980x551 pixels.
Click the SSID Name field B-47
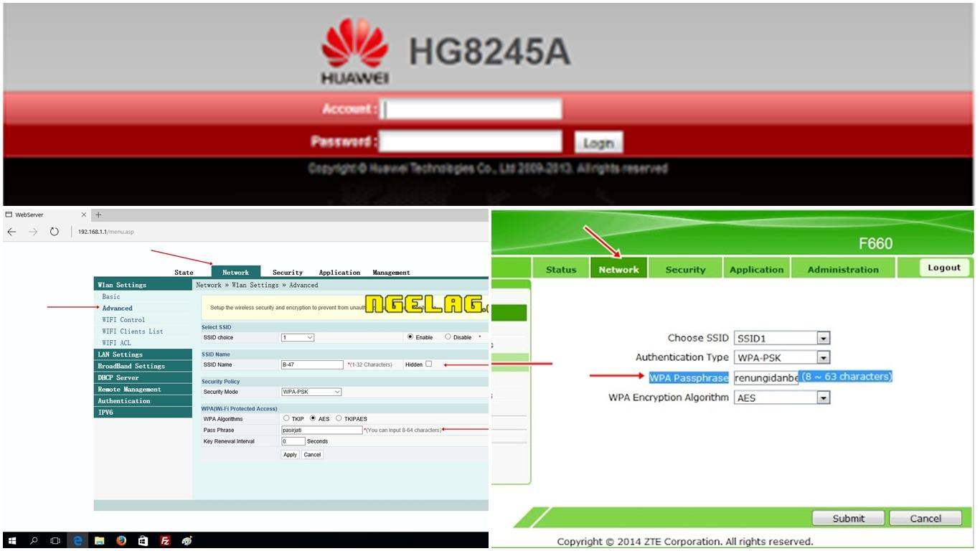tap(312, 364)
